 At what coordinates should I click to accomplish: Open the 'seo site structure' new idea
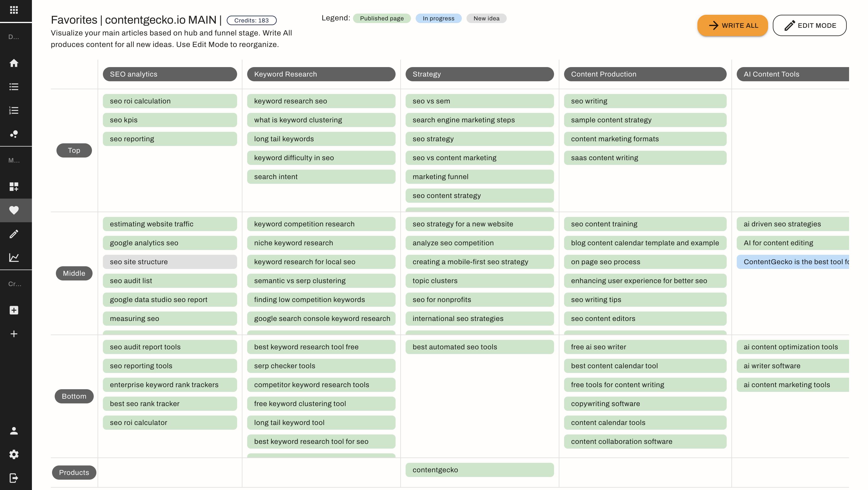pyautogui.click(x=169, y=262)
